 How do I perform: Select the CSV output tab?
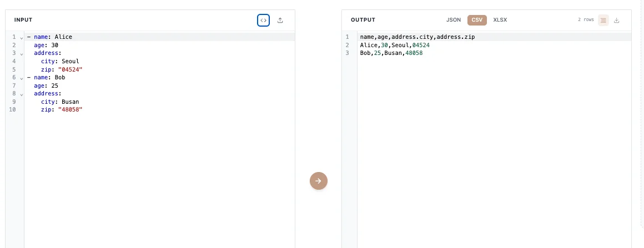tap(477, 20)
